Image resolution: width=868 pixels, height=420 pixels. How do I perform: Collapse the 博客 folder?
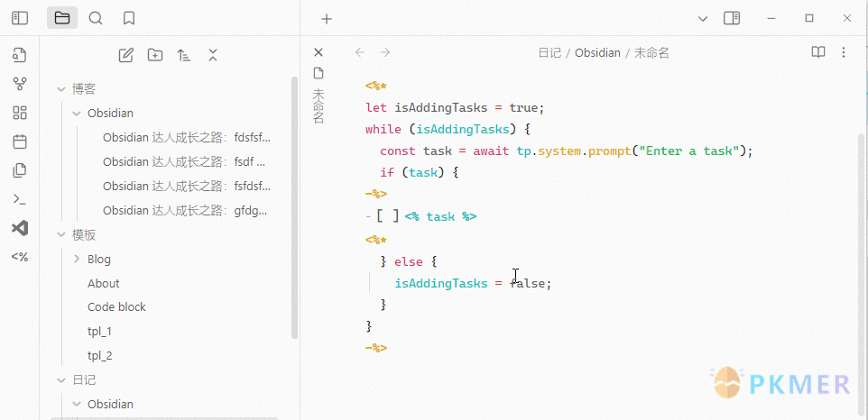tap(61, 89)
